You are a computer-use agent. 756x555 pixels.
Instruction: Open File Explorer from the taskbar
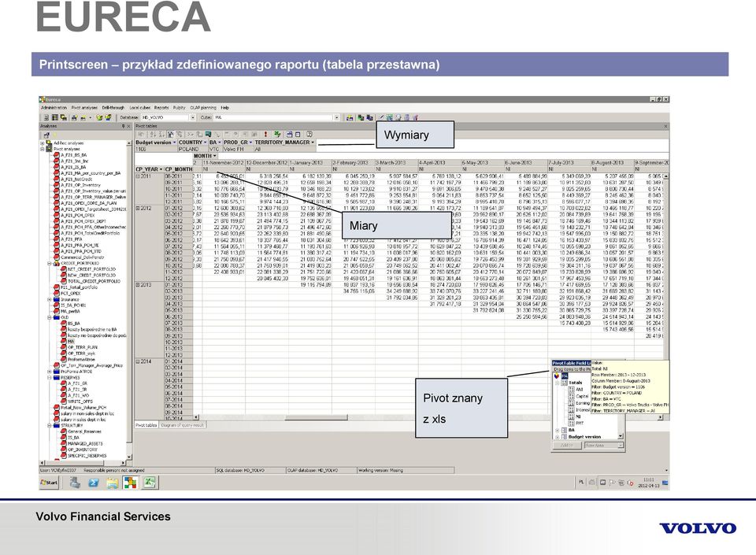click(113, 483)
